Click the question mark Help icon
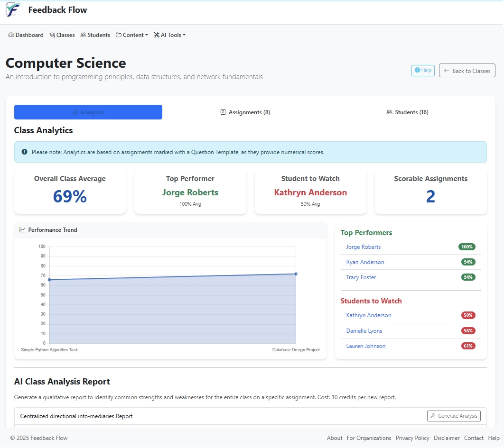Viewport: 504px width, 448px height. [417, 70]
